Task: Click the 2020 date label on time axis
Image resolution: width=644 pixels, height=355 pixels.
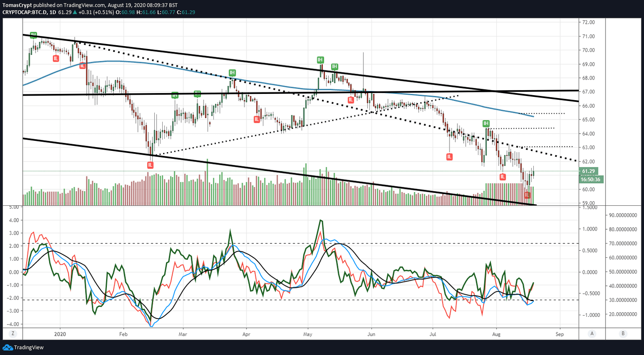Action: point(60,334)
